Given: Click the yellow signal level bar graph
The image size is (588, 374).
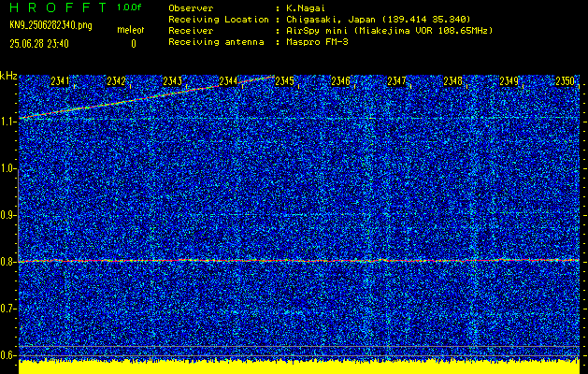Looking at the screenshot, I should [299, 367].
